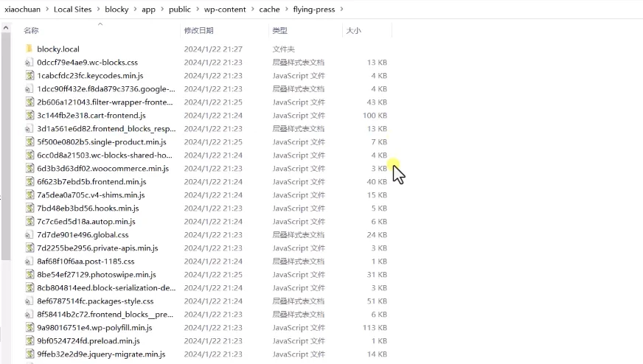Expand the breadcrumb arrow after Local Sites
Viewport: 643px width, 364px height.
click(98, 10)
